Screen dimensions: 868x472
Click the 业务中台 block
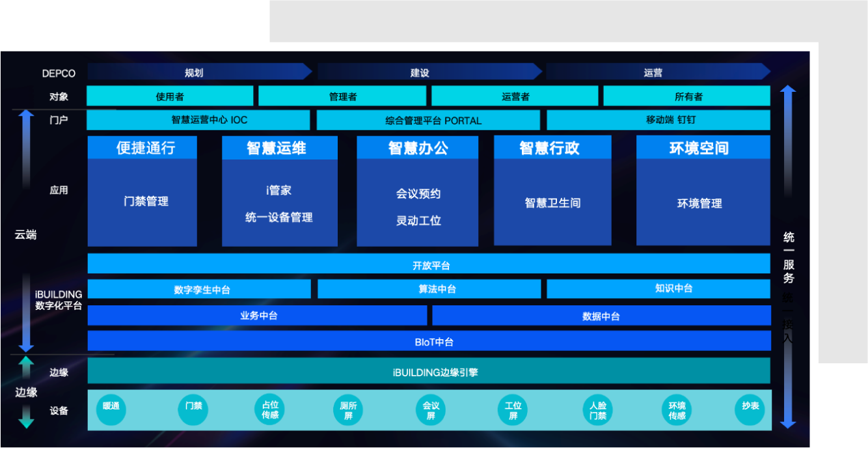tap(257, 315)
